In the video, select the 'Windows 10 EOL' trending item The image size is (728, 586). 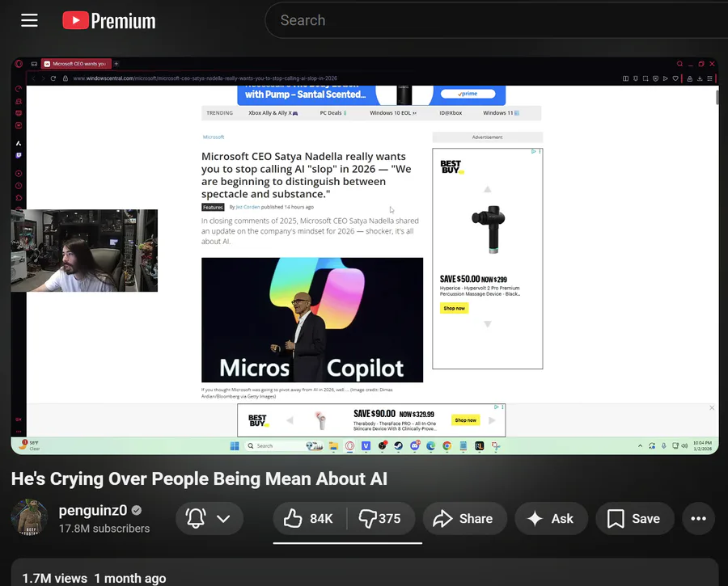[x=393, y=112]
